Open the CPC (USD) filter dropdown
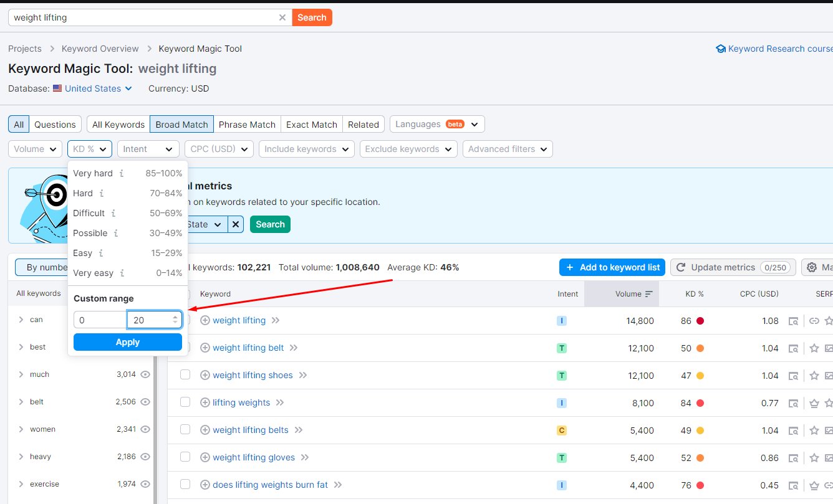Image resolution: width=833 pixels, height=504 pixels. point(219,149)
